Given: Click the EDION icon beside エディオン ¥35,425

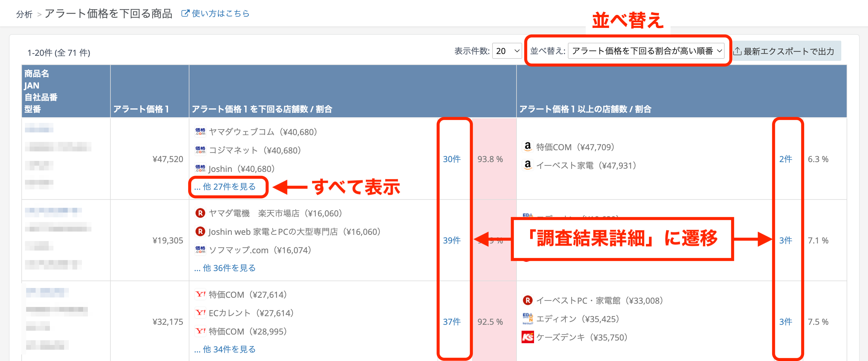Looking at the screenshot, I should (x=527, y=319).
